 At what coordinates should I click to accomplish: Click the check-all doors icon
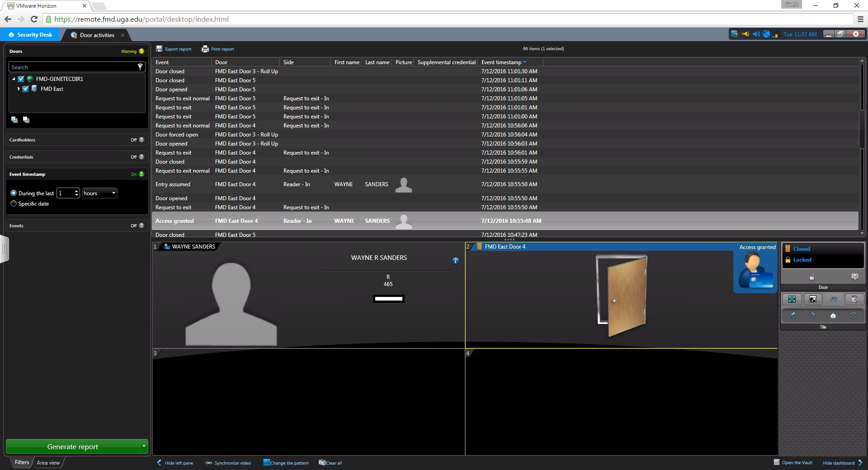(14, 120)
